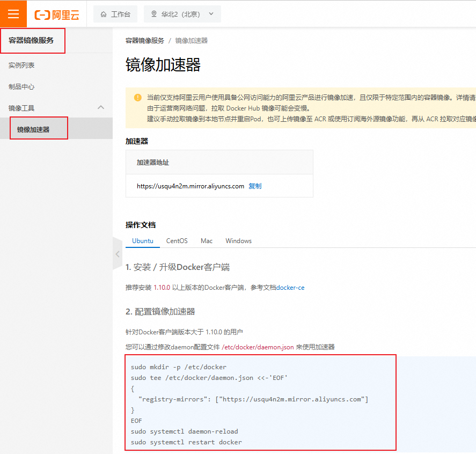Collapse the sidebar using the arrow handle
This screenshot has width=476, height=454.
pyautogui.click(x=117, y=253)
